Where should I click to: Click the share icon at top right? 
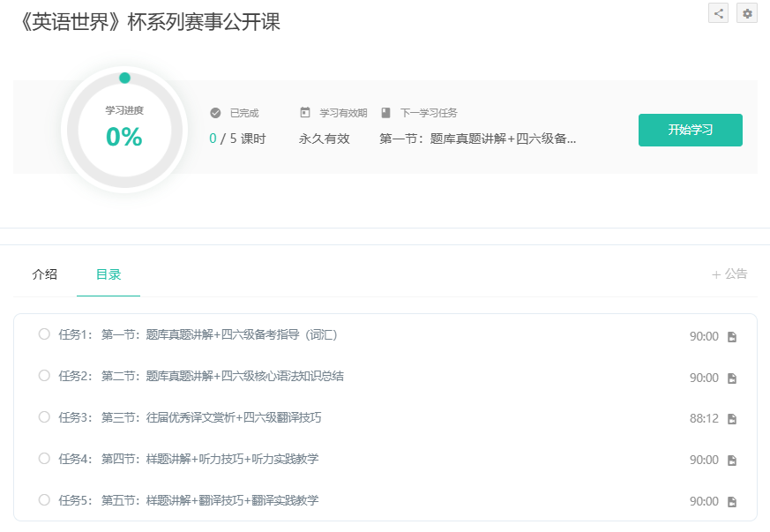tap(718, 13)
